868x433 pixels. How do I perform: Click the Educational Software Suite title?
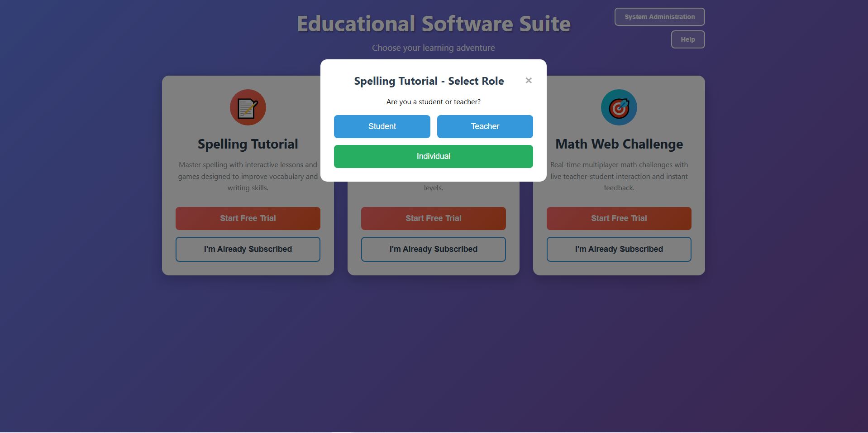point(433,24)
